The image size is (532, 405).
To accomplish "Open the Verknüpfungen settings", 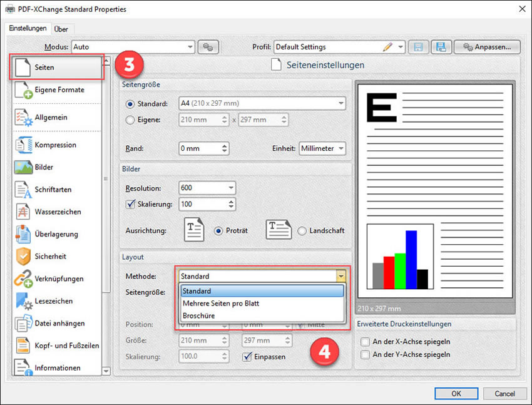I will [x=57, y=279].
